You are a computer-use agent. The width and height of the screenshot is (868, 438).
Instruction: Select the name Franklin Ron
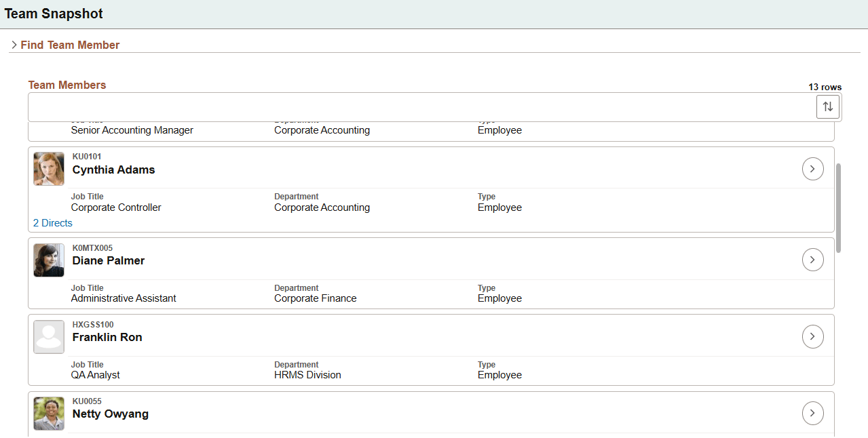tap(107, 338)
